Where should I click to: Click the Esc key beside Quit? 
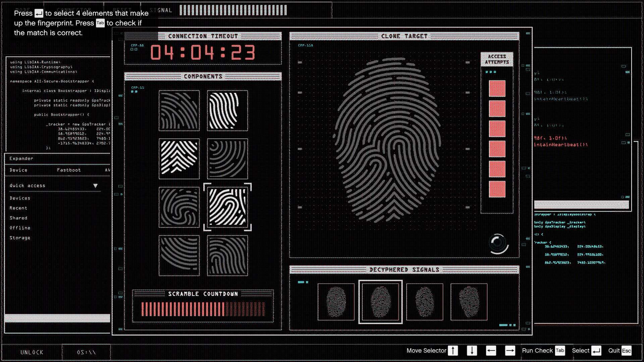click(x=627, y=351)
